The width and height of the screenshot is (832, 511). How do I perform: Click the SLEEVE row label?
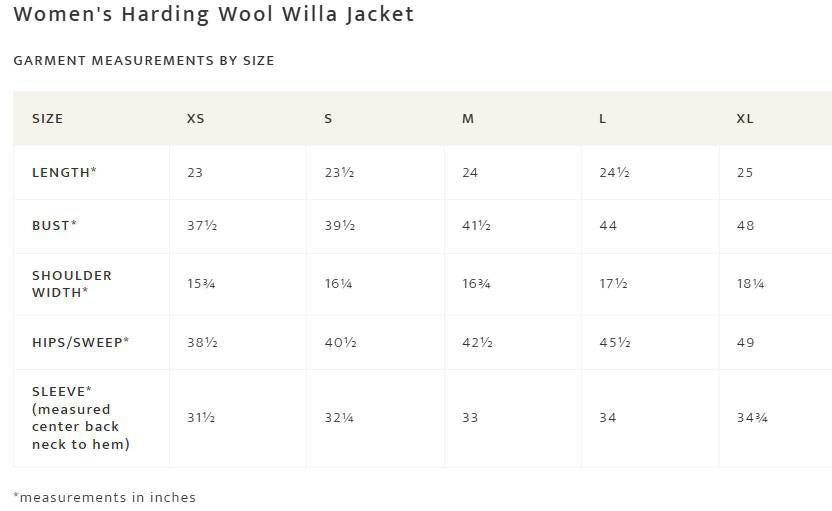click(80, 418)
